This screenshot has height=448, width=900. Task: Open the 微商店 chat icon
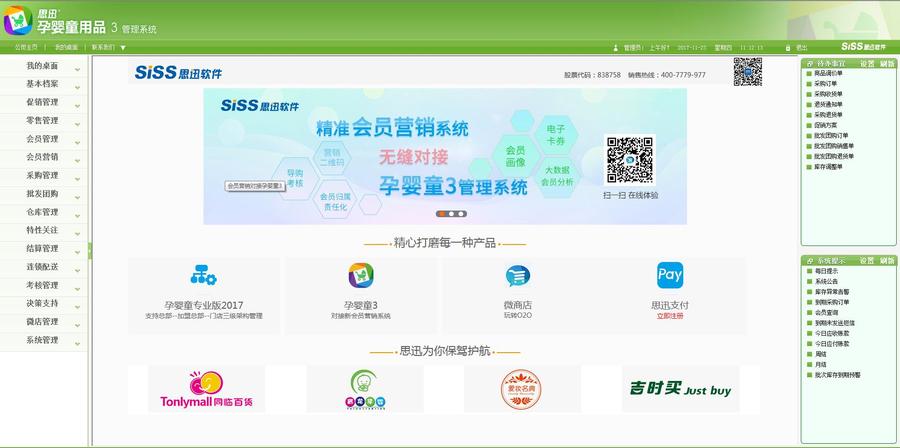[518, 275]
